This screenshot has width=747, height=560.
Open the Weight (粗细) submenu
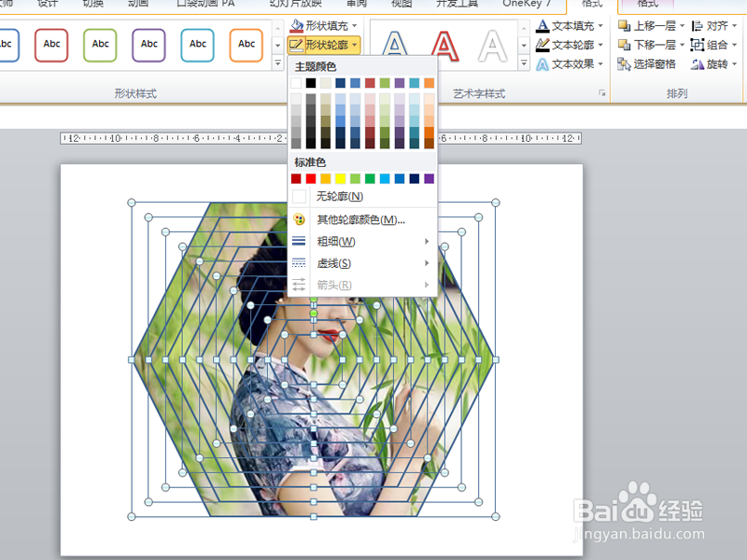[x=362, y=242]
